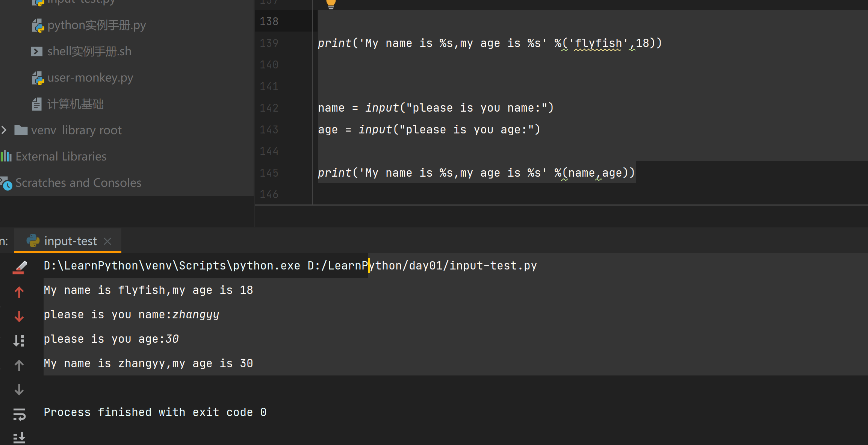Close the input-test run tab
The image size is (868, 445).
click(x=107, y=241)
